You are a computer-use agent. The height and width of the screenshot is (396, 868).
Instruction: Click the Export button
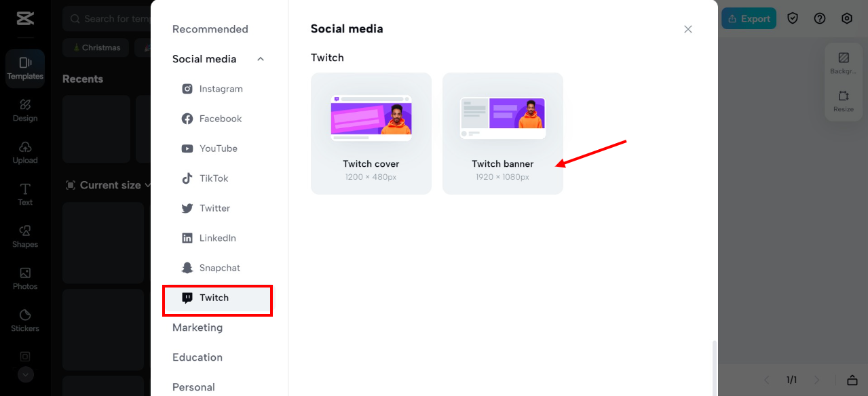click(748, 18)
